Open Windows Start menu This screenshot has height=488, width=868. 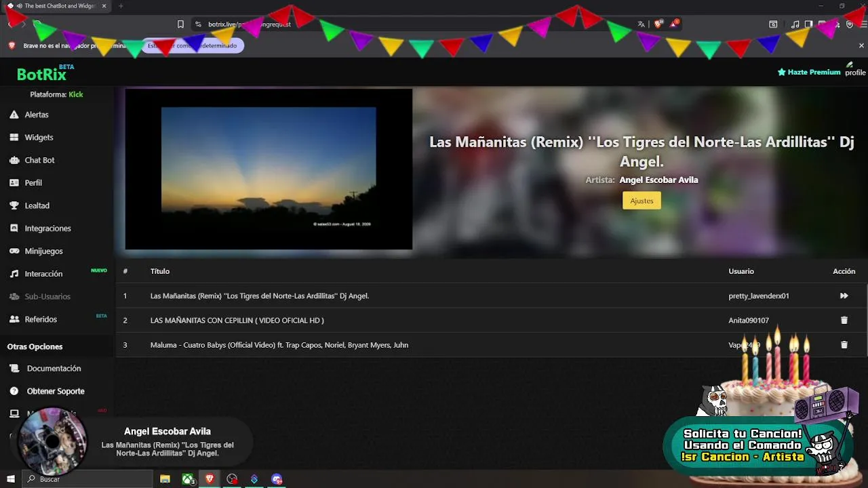(11, 479)
